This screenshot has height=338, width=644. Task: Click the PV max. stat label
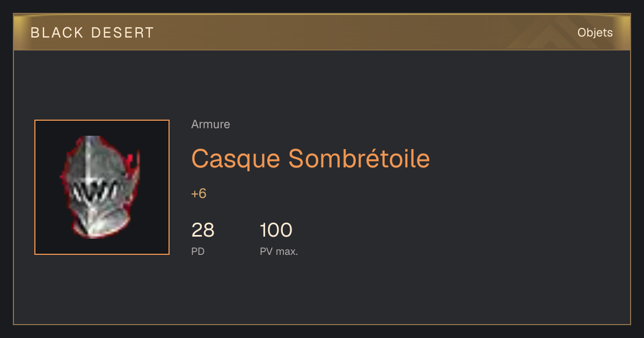(x=279, y=251)
